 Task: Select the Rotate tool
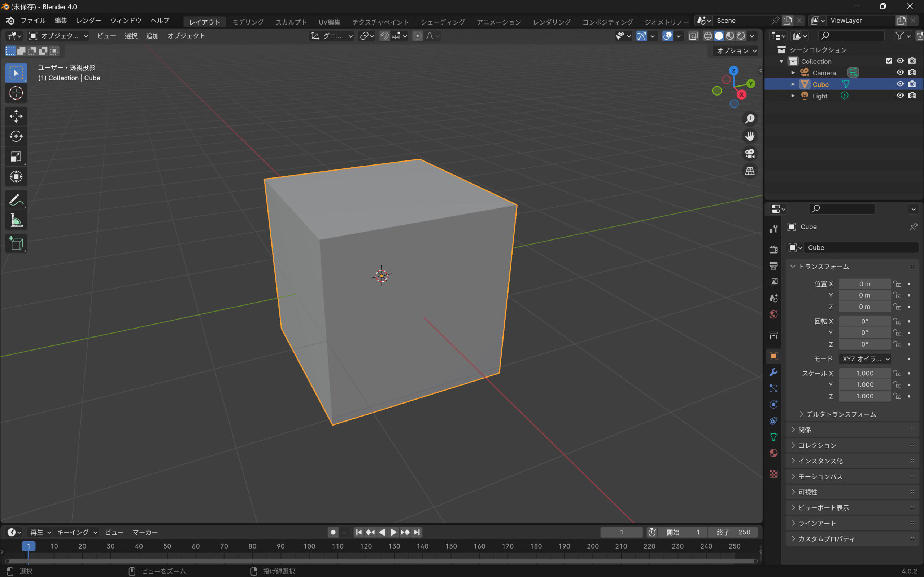(16, 136)
